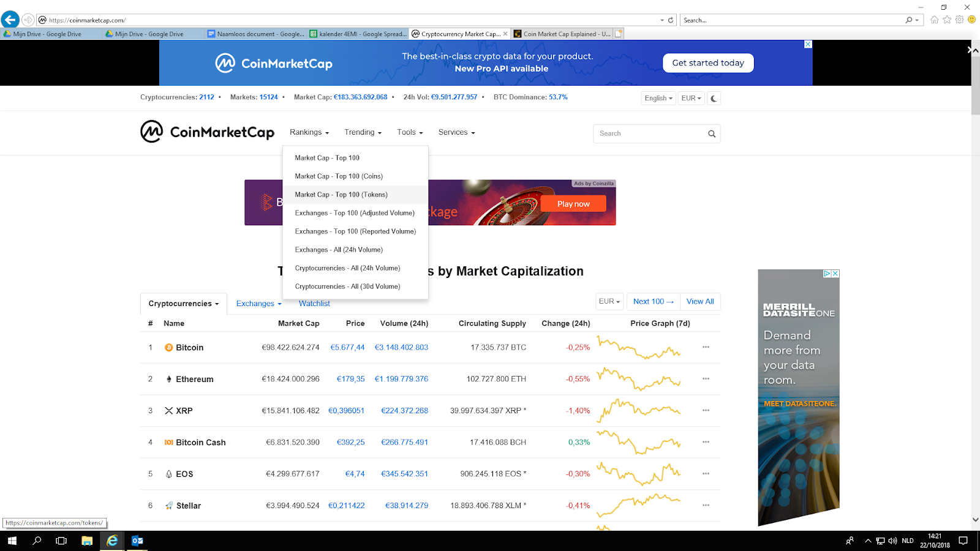
Task: Go to Next 100 cryptocurrencies
Action: 654,301
